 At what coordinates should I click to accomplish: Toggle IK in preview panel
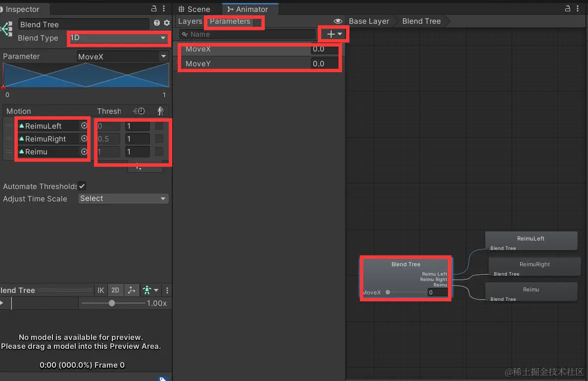101,290
